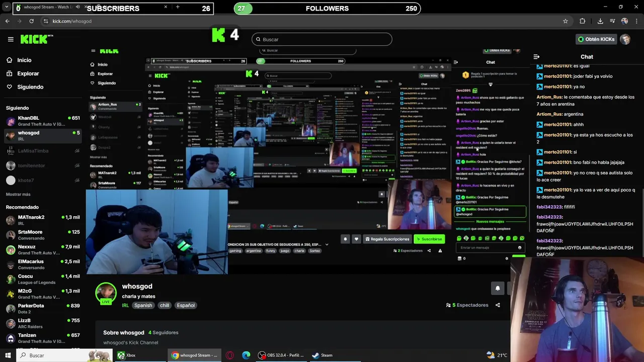Open Microsoft Edge from the taskbar

[x=246, y=355]
